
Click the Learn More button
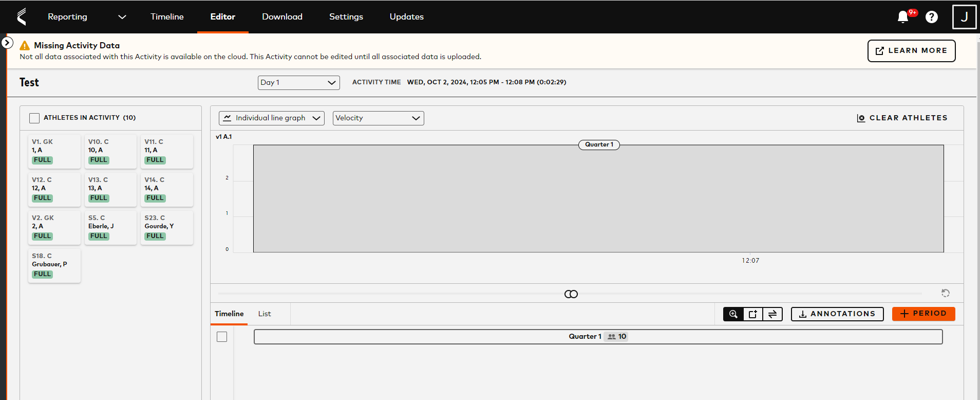[x=911, y=51]
